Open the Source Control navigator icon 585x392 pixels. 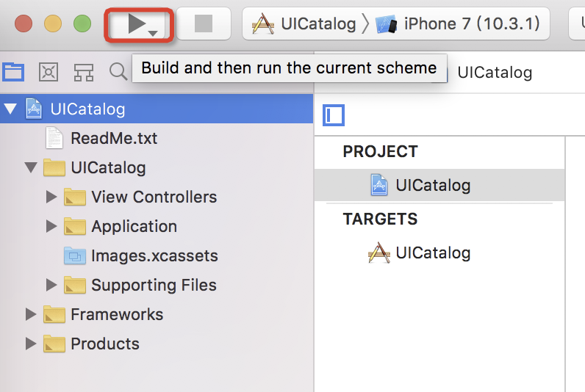pyautogui.click(x=49, y=71)
